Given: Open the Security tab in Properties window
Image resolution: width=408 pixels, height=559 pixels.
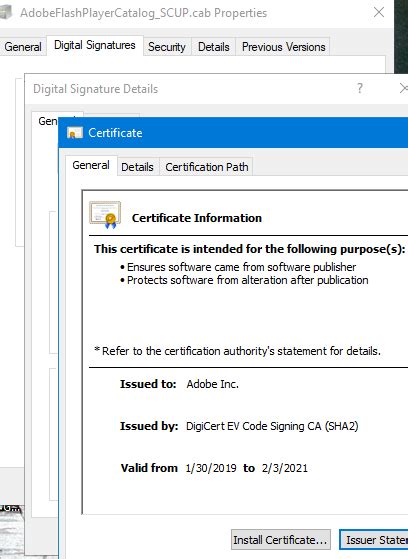Looking at the screenshot, I should click(167, 47).
